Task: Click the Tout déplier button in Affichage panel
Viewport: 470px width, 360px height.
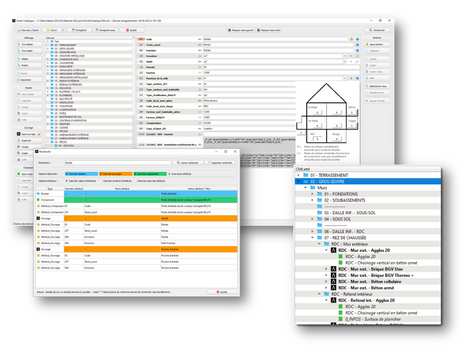Action: (29, 44)
